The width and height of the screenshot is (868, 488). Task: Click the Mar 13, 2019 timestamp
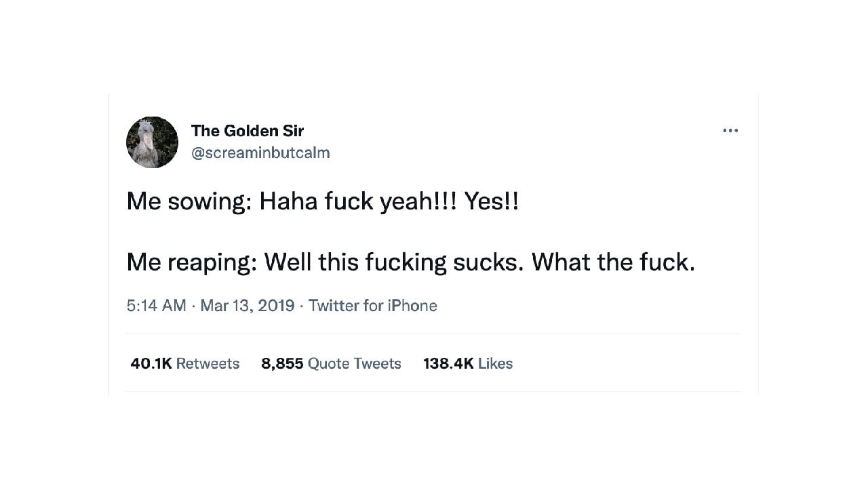point(247,306)
